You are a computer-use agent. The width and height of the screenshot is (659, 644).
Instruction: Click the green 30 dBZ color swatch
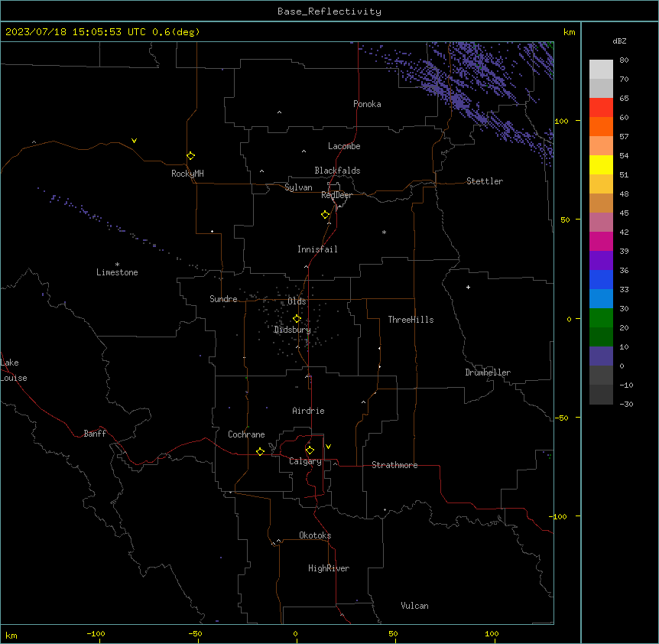(601, 318)
